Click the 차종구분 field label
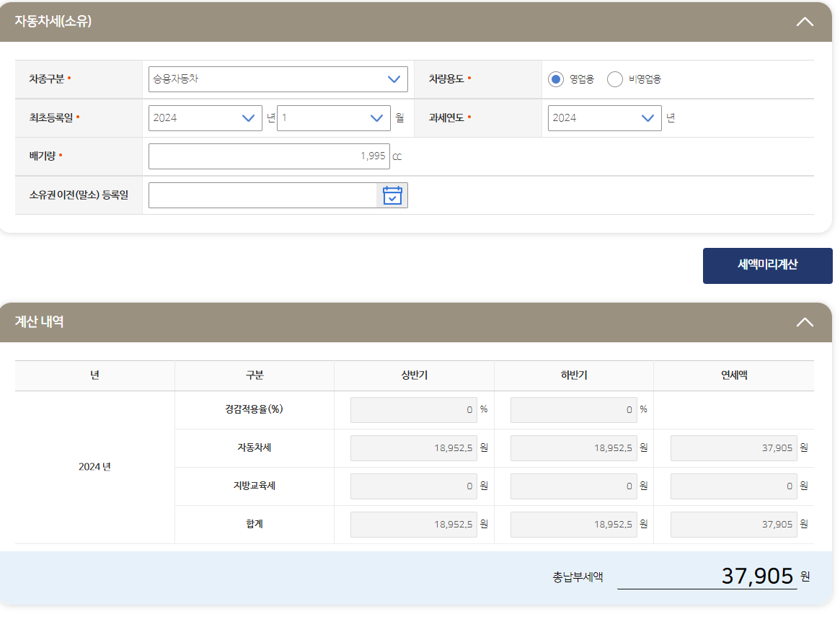Screen dimensions: 840x619 pyautogui.click(x=47, y=79)
